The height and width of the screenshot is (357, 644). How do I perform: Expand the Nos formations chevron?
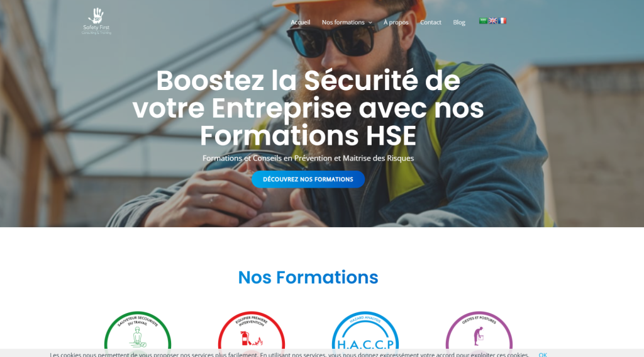point(370,23)
